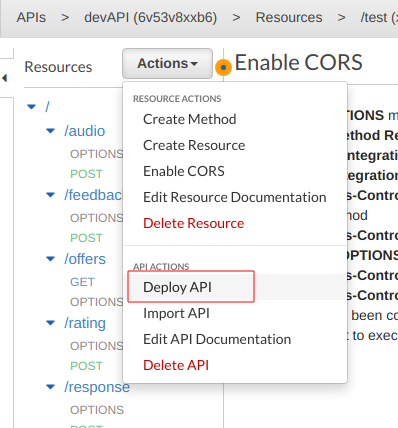Choose Delete Resource option
398x428 pixels.
194,223
